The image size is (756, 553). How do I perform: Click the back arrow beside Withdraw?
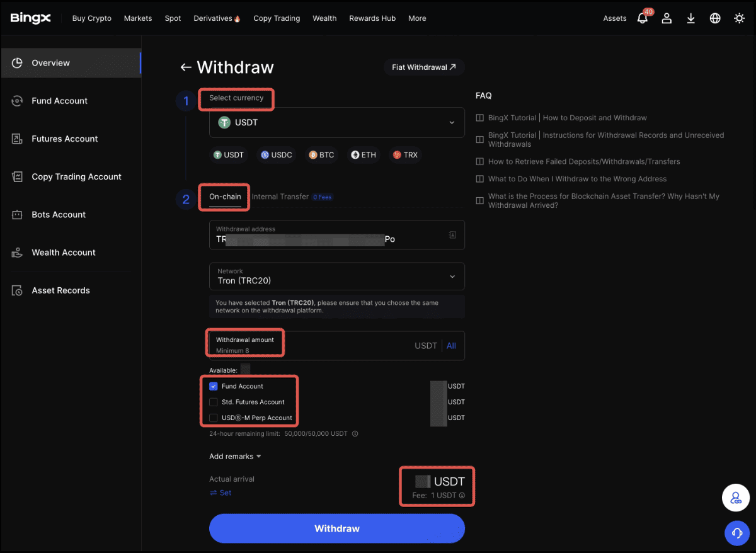tap(185, 67)
